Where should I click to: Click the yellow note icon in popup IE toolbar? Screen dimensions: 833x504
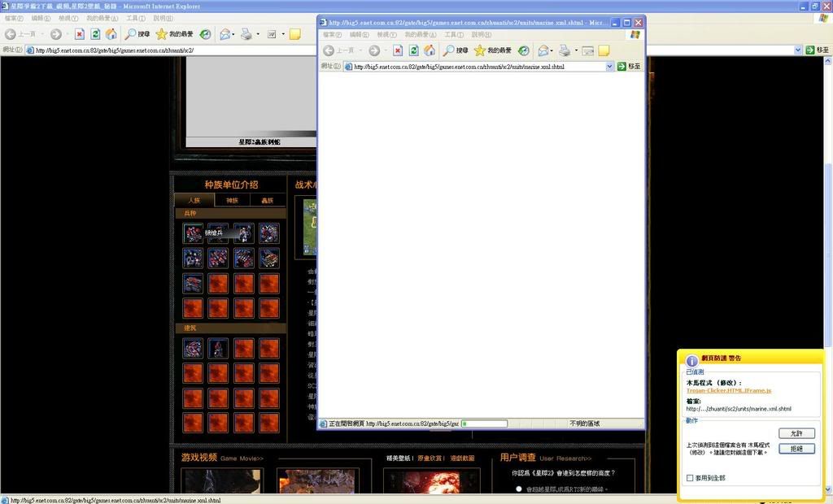(x=604, y=50)
